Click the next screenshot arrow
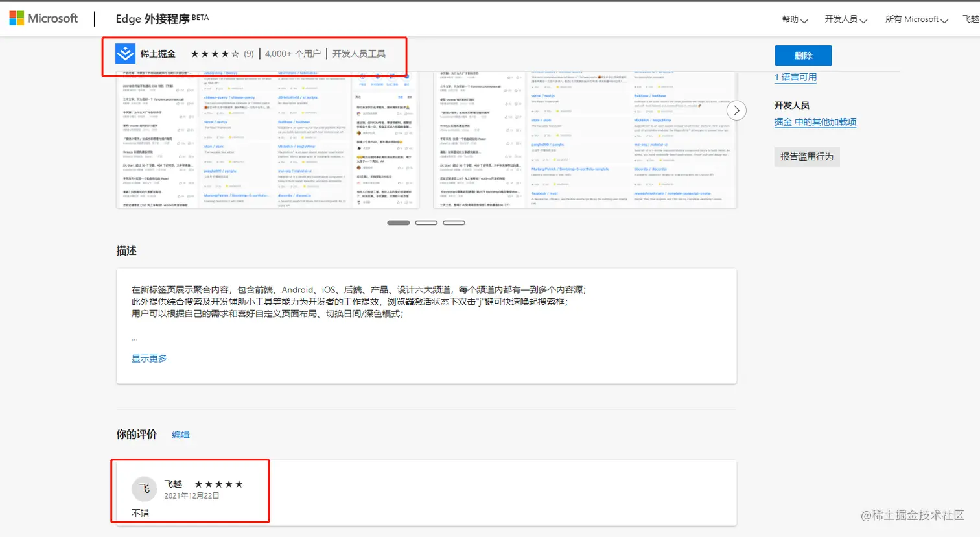Image resolution: width=980 pixels, height=537 pixels. pyautogui.click(x=736, y=111)
